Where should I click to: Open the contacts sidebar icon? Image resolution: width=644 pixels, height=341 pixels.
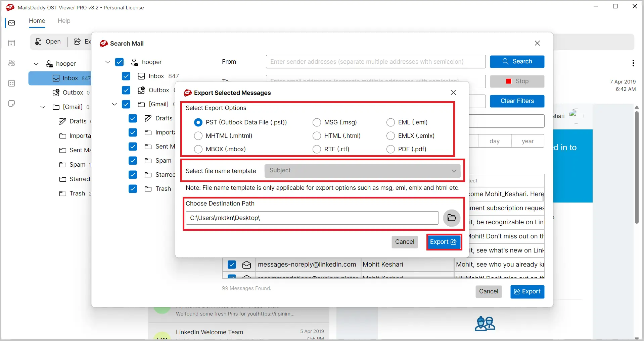12,63
